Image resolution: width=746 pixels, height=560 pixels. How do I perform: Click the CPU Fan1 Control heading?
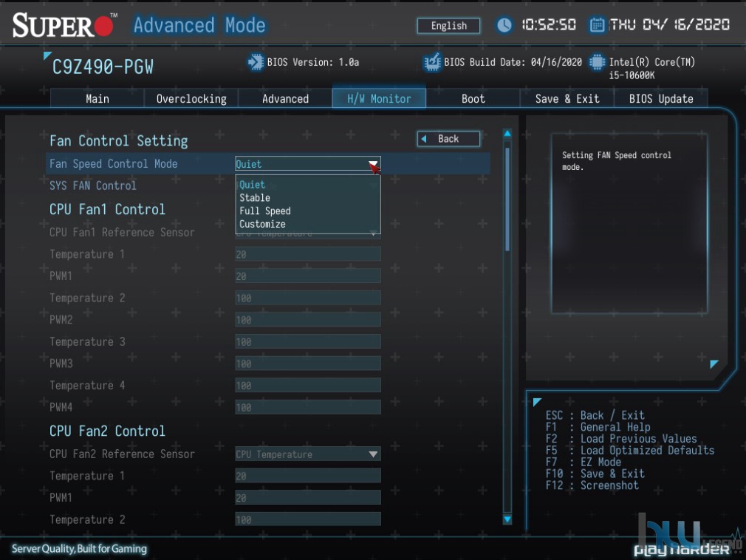click(x=107, y=209)
